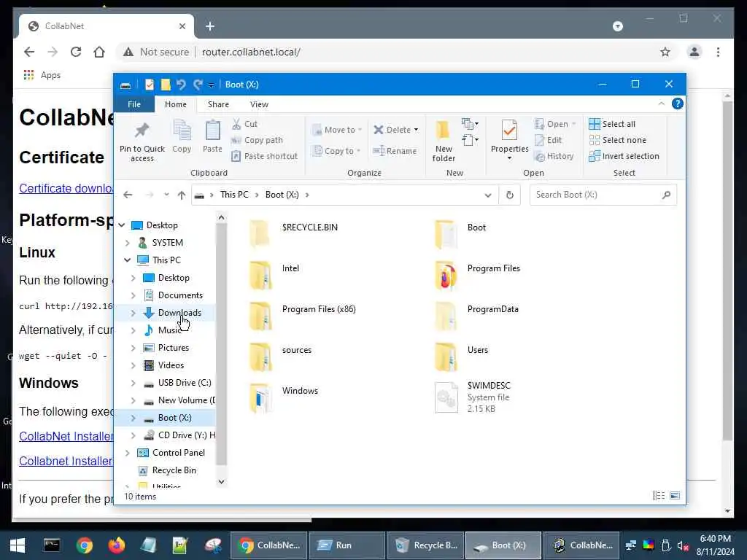This screenshot has width=747, height=560.
Task: Switch to the View ribbon tab
Action: tap(259, 104)
